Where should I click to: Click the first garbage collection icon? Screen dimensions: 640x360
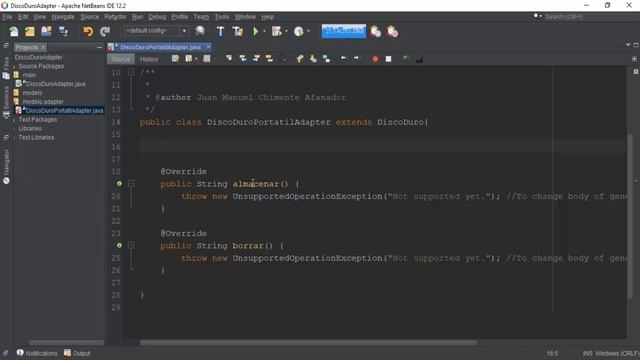click(376, 31)
